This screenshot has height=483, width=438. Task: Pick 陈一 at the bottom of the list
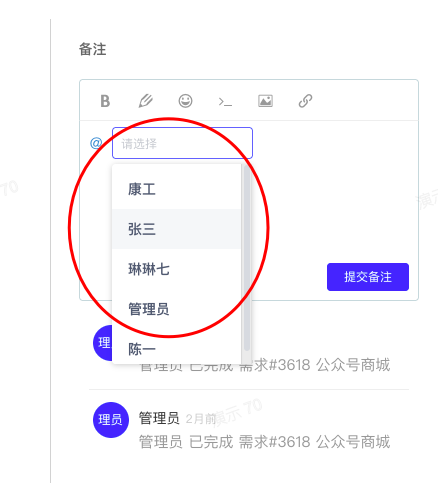176,348
